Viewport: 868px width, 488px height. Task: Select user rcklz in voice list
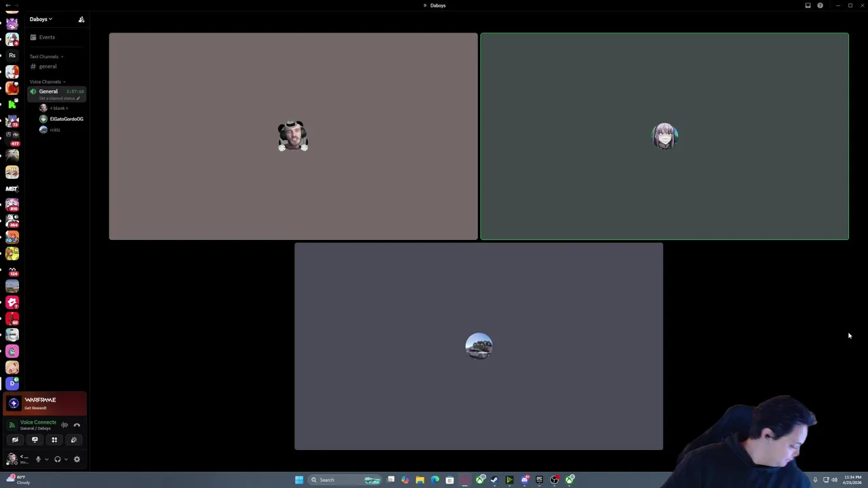click(51, 129)
